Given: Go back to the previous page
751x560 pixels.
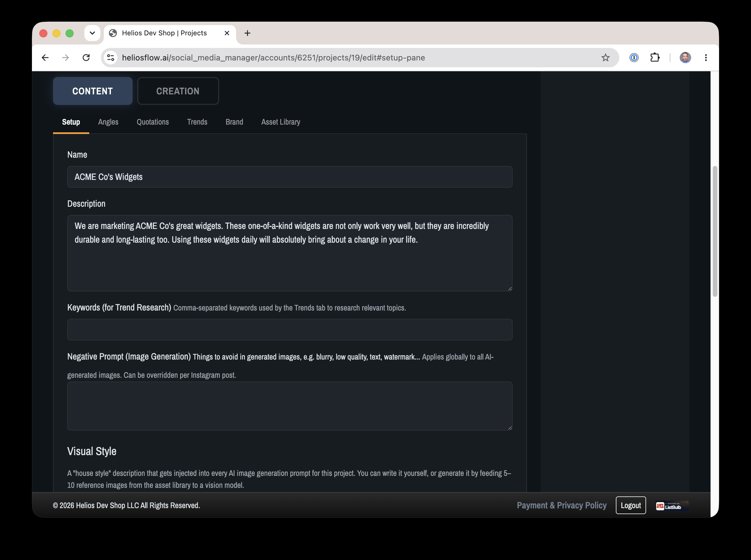Looking at the screenshot, I should (x=45, y=58).
